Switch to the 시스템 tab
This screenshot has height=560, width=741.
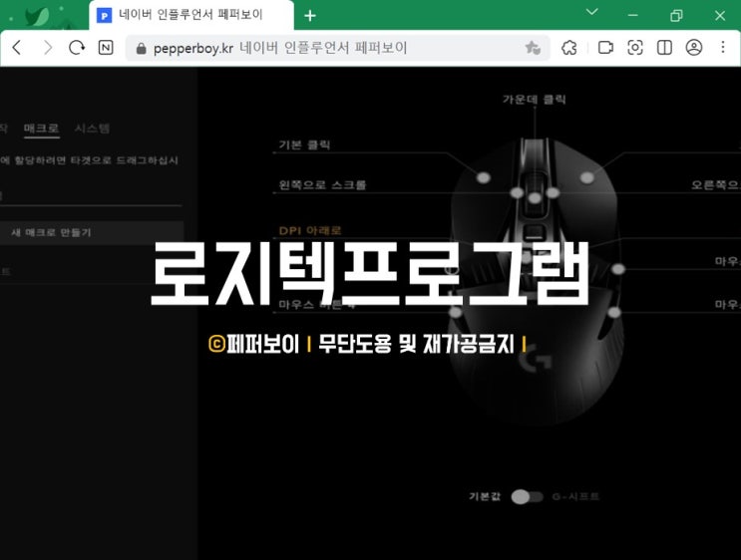click(92, 128)
